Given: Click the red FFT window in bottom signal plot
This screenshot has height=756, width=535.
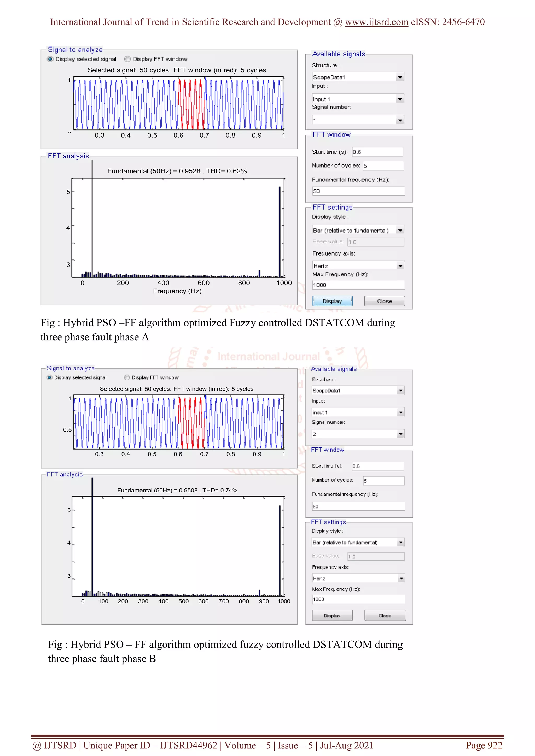Looking at the screenshot, I should click(x=191, y=423).
